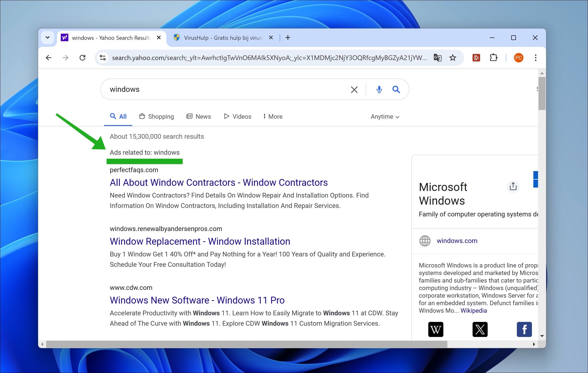Expand the Anytime time filter dropdown
Viewport: 588px width, 373px height.
coord(385,117)
